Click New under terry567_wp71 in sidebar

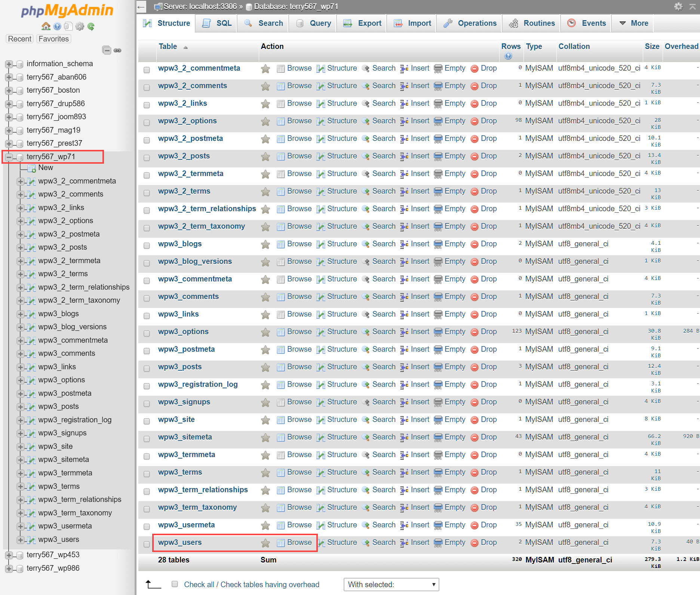[46, 168]
